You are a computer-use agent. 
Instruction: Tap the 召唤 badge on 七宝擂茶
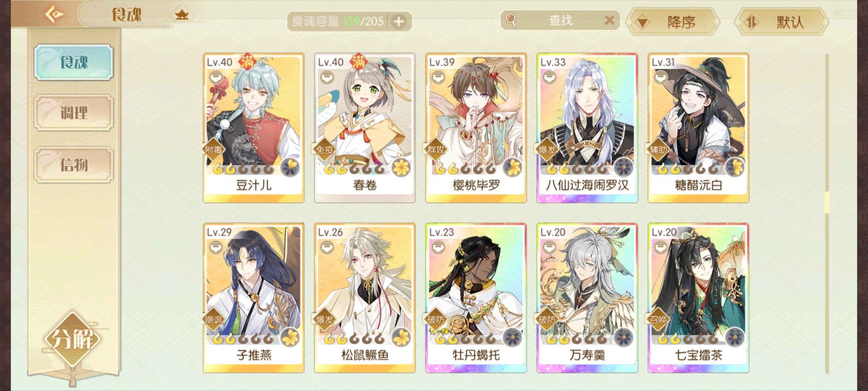(x=658, y=320)
